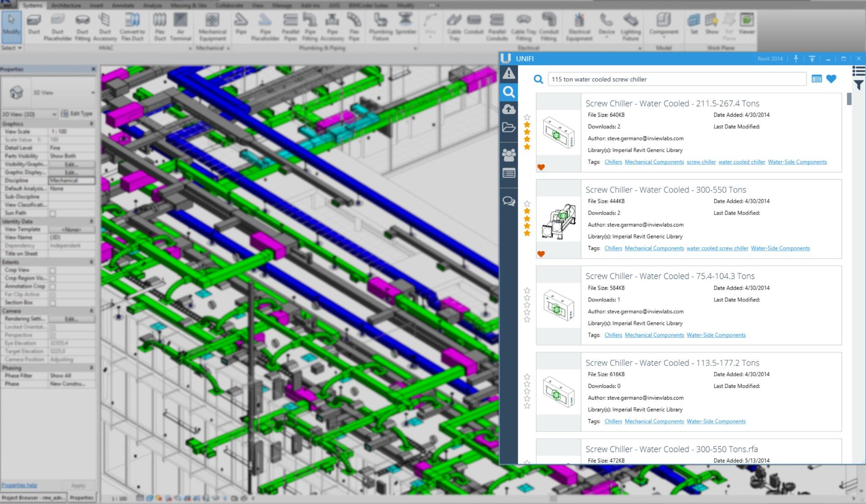Toggle favorite heart on 211.5-267.4 Tons chiller
The height and width of the screenshot is (504, 866).
541,167
